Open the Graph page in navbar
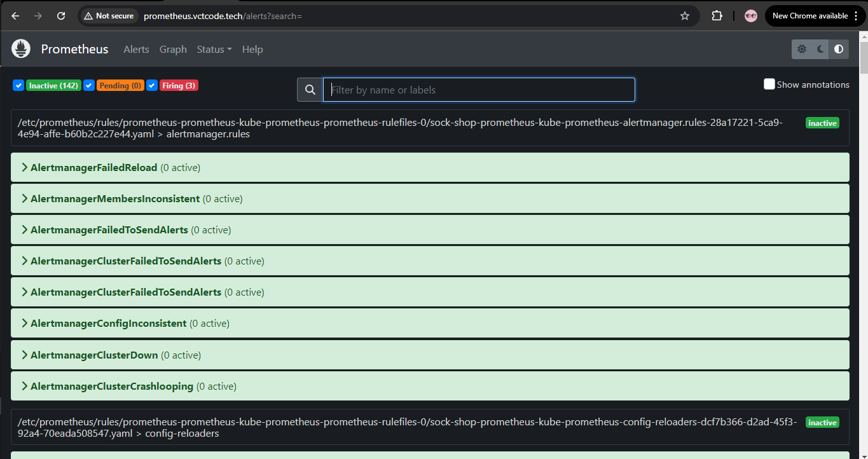Viewport: 868px width, 459px height. tap(173, 49)
